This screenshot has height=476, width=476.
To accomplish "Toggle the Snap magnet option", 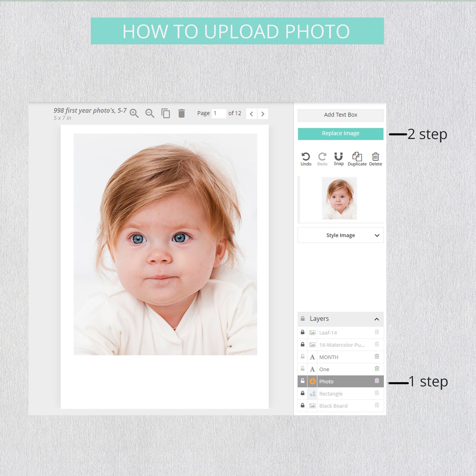I will click(339, 159).
